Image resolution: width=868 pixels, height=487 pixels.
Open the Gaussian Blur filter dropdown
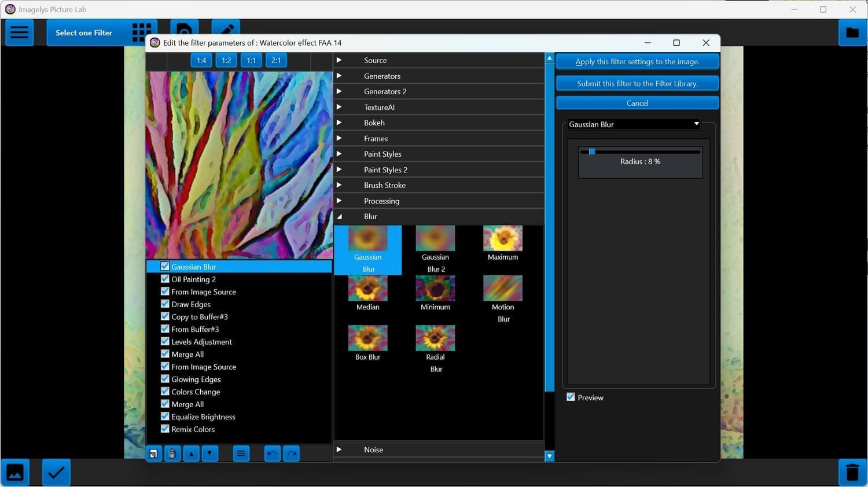(634, 124)
